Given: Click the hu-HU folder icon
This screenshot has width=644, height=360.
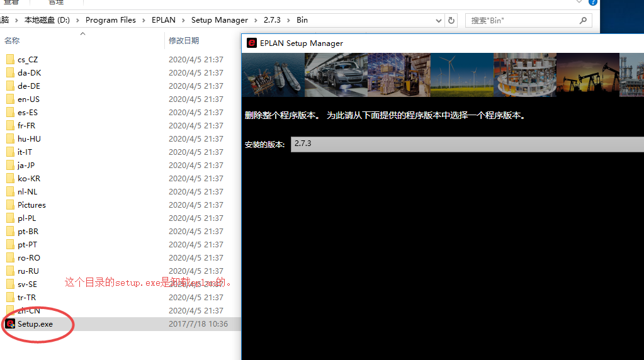Looking at the screenshot, I should 10,138.
